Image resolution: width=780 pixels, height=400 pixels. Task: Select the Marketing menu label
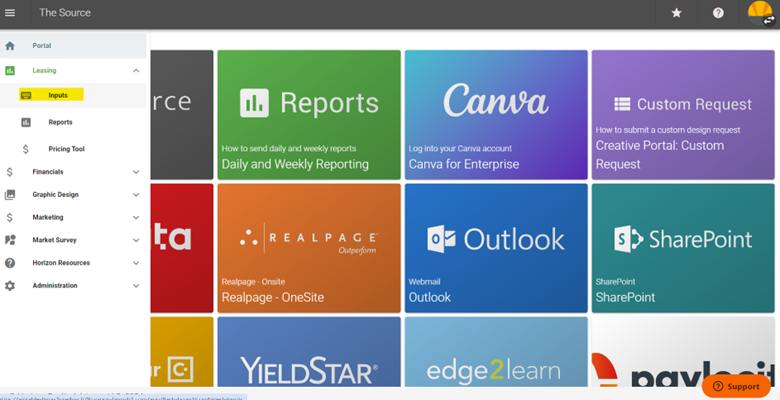[48, 217]
